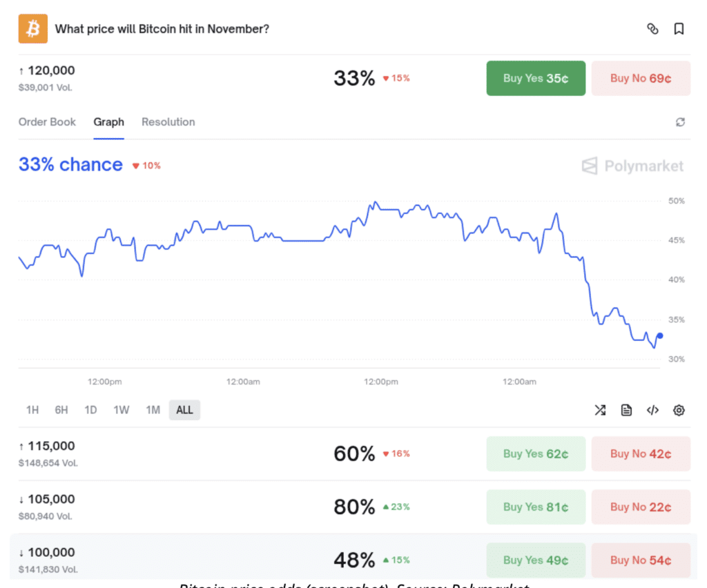Select the ALL time range

[184, 410]
